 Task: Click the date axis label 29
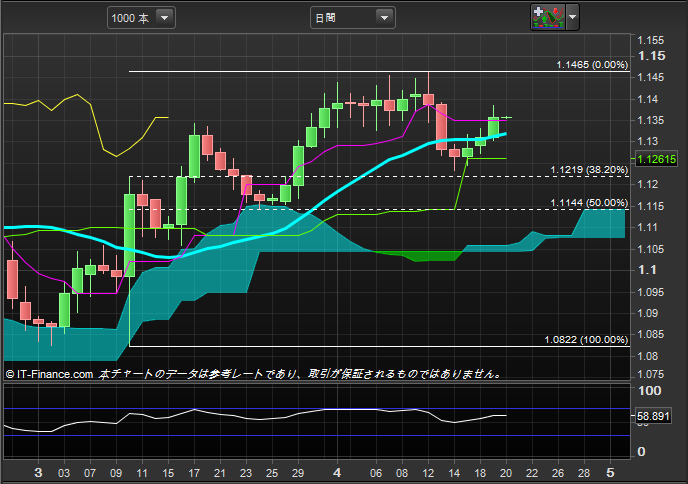tap(298, 473)
